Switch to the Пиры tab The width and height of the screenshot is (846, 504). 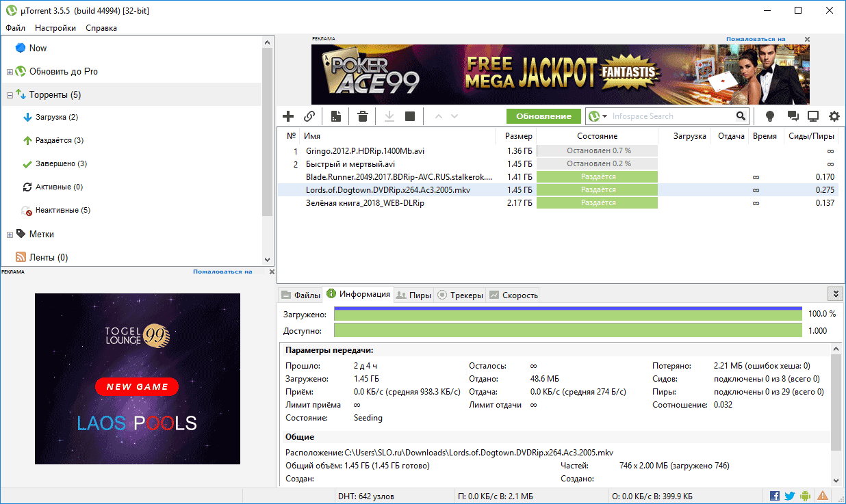tap(414, 295)
